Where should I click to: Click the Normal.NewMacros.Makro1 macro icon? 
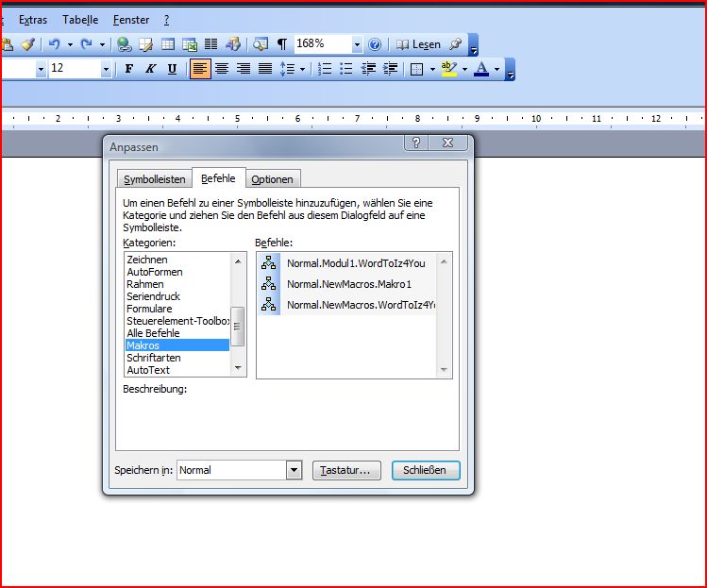coord(269,284)
